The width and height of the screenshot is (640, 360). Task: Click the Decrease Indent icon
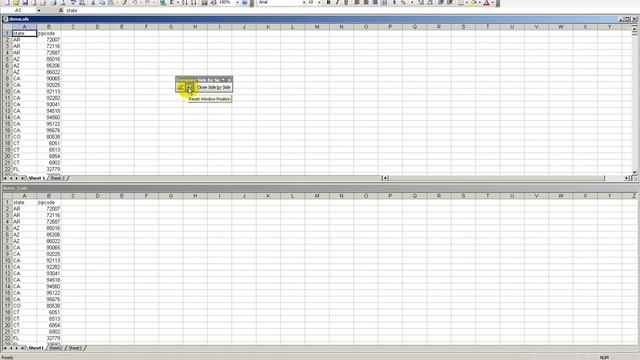[x=441, y=2]
